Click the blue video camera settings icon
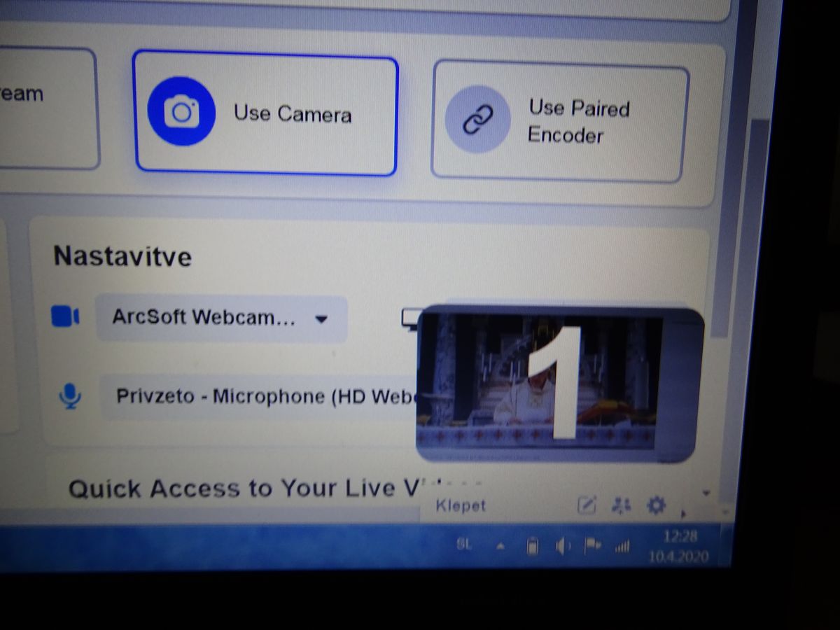The height and width of the screenshot is (630, 840). (x=65, y=316)
